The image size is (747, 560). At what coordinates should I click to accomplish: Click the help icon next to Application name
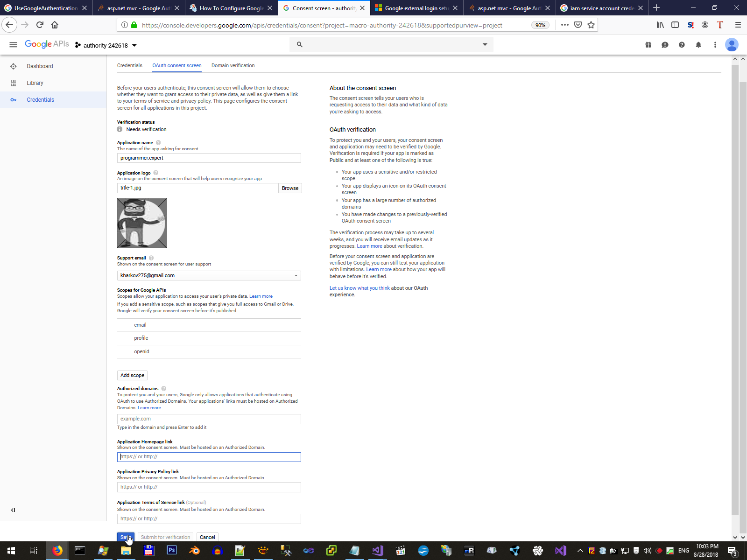[158, 143]
